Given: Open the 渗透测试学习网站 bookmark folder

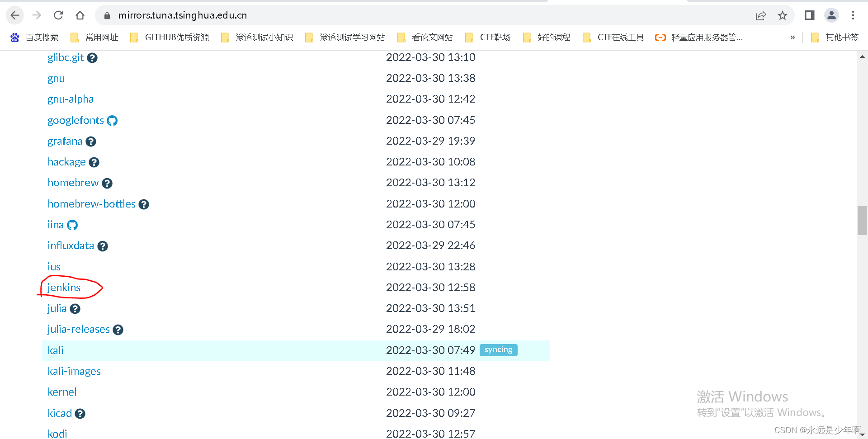Looking at the screenshot, I should (x=345, y=38).
